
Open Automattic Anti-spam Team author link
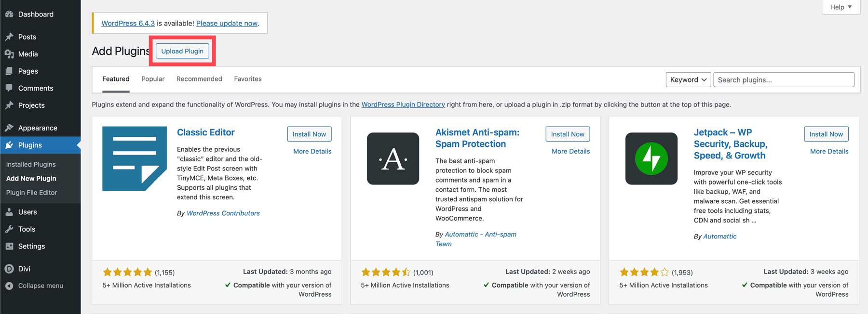(476, 239)
